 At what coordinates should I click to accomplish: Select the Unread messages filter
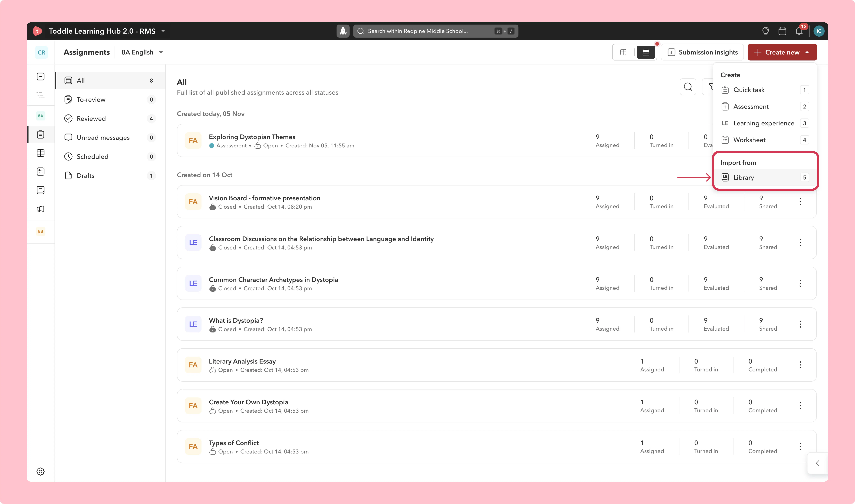tap(110, 138)
